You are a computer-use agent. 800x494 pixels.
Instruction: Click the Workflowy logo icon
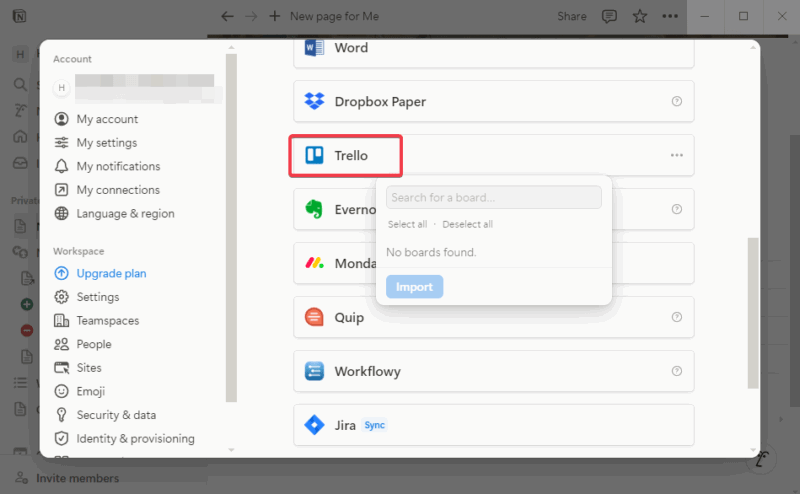point(314,371)
